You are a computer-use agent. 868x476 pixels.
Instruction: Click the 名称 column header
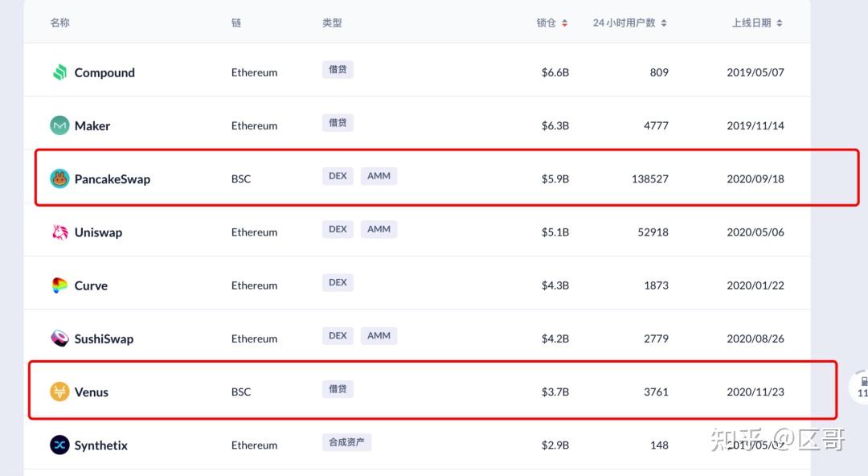coord(60,23)
